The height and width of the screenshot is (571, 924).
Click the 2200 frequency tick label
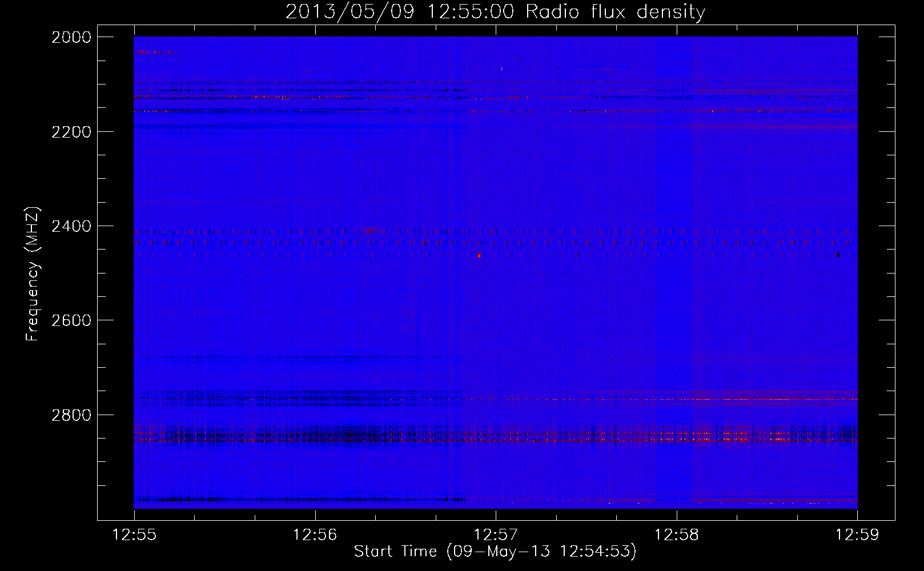(x=71, y=132)
